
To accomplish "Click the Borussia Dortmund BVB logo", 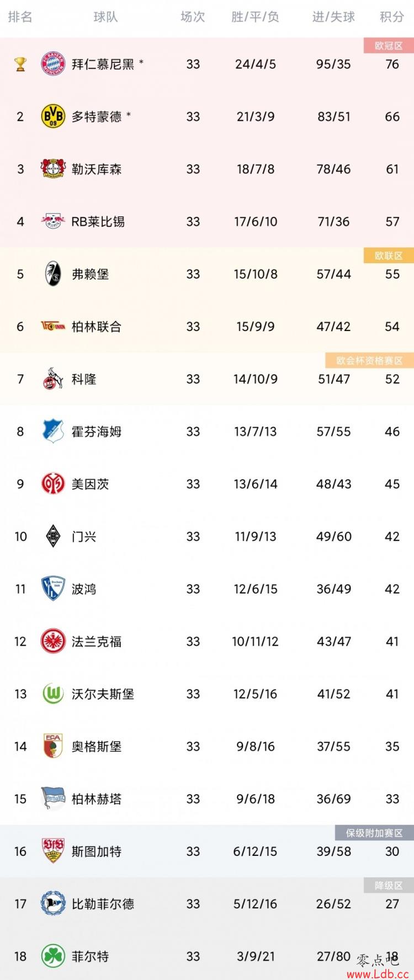I will point(54,116).
